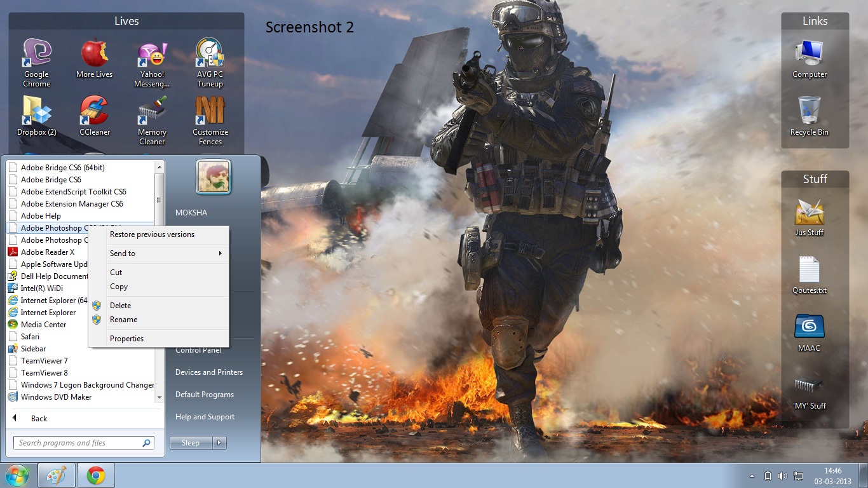The width and height of the screenshot is (868, 488).
Task: Click the volume speaker tray icon
Action: coord(783,476)
